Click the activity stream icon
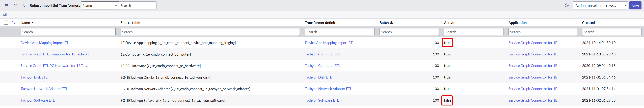Viewport: 644px width, 108px height. click(x=24, y=6)
